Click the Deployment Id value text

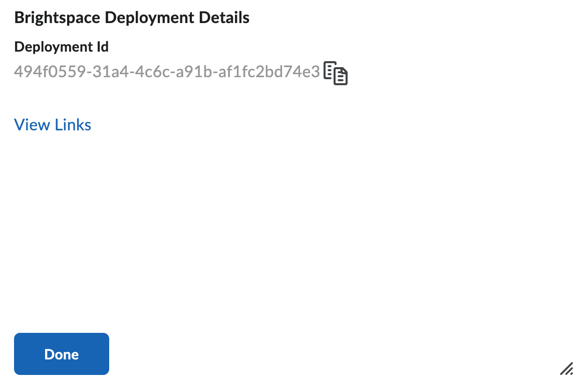click(166, 72)
